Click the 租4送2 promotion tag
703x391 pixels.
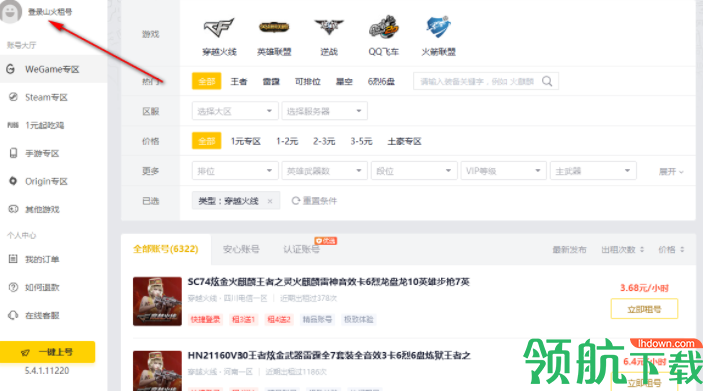pyautogui.click(x=279, y=319)
